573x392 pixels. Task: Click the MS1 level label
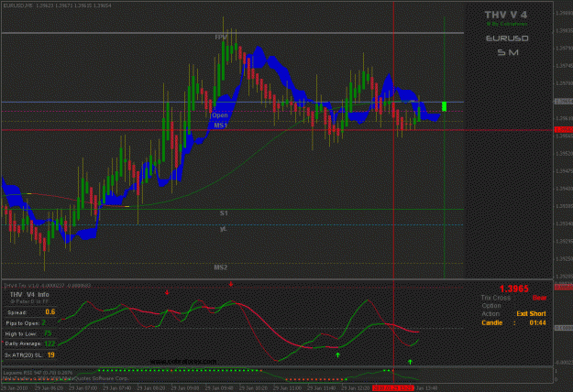[221, 125]
